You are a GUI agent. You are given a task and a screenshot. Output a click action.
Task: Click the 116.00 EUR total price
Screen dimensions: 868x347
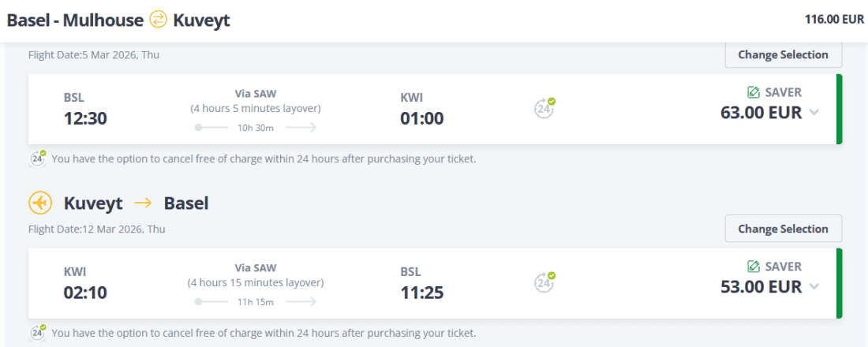[834, 20]
